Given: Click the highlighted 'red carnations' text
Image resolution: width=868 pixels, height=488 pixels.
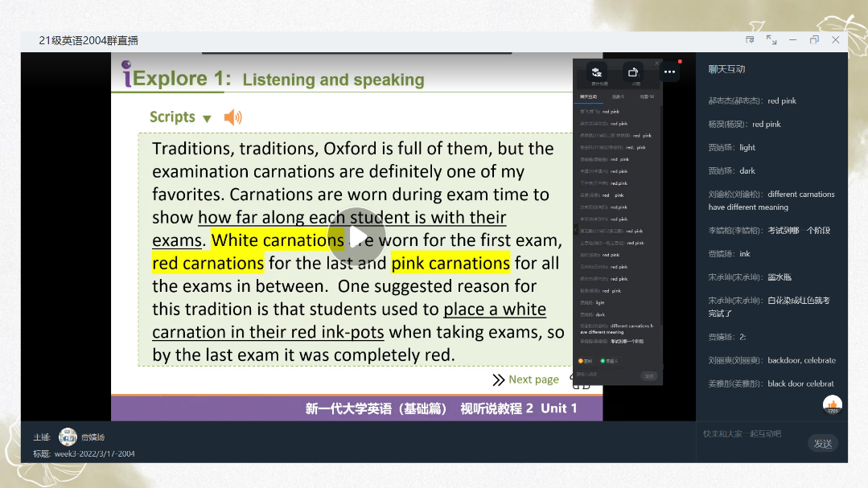Looking at the screenshot, I should [208, 264].
